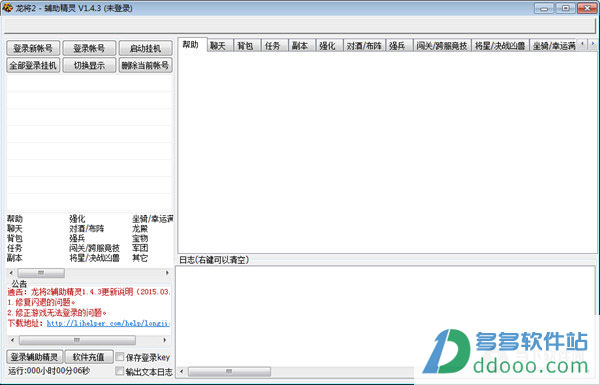This screenshot has width=600, height=385.
Task: Click the log panel horizontal scrollbar thumb
Action: click(229, 371)
